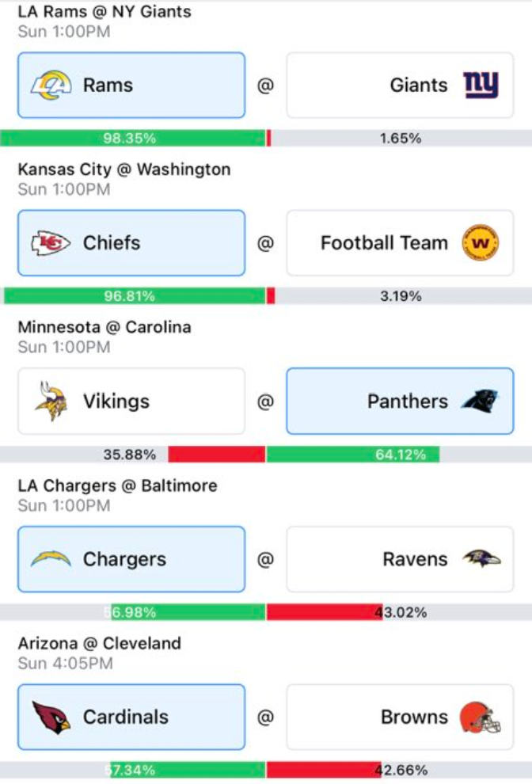Screen dimensions: 532x784
Task: Click the Arizona @ Cleveland game time
Action: [66, 664]
